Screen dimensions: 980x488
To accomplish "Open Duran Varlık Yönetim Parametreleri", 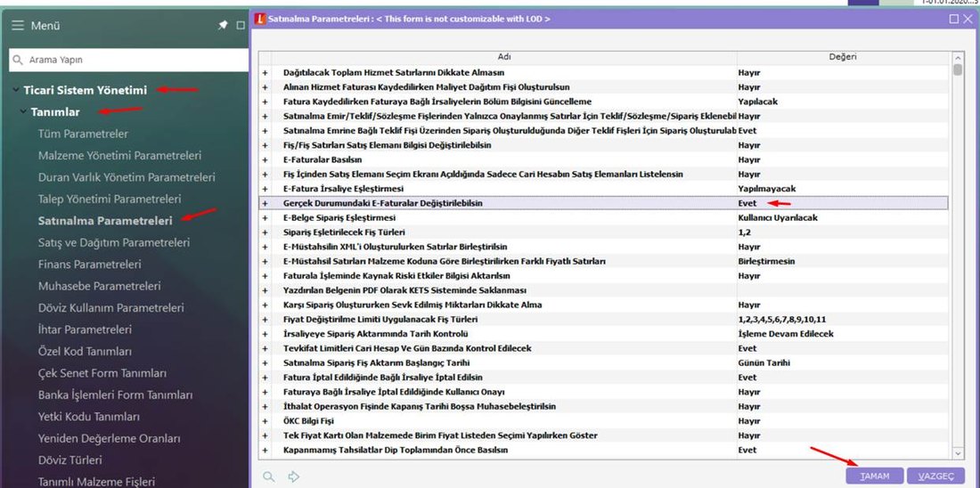I will coord(127,177).
